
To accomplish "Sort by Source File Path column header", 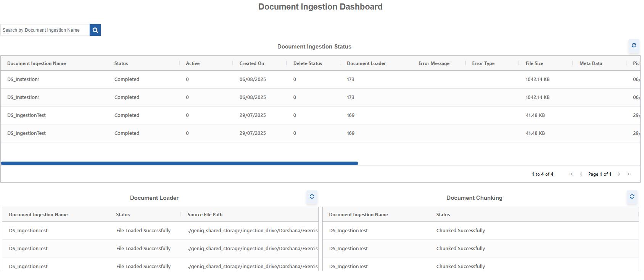I will pyautogui.click(x=205, y=215).
